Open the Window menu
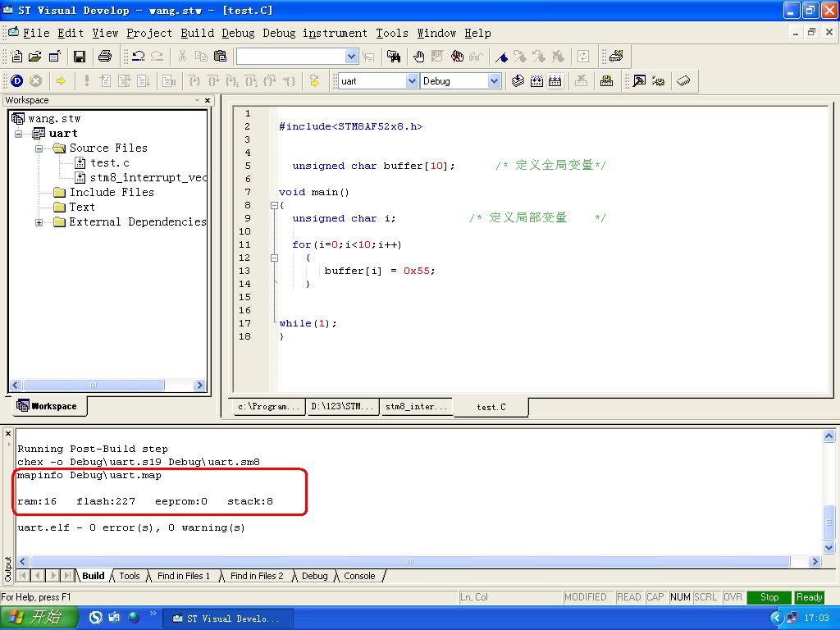The height and width of the screenshot is (630, 840). (x=436, y=33)
